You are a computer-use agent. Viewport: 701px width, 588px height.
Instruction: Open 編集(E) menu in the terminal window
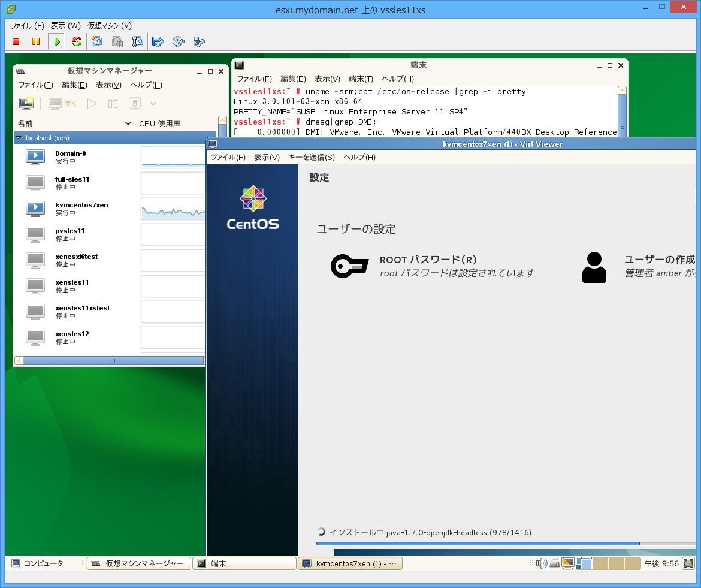293,79
